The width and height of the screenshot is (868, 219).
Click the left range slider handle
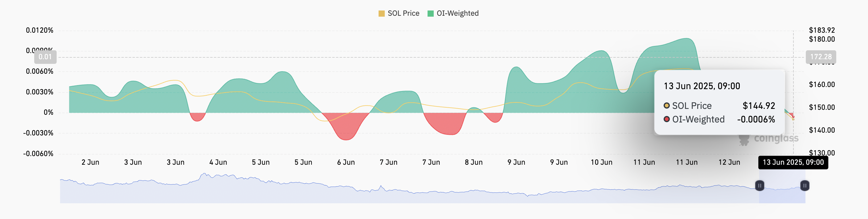tap(759, 185)
